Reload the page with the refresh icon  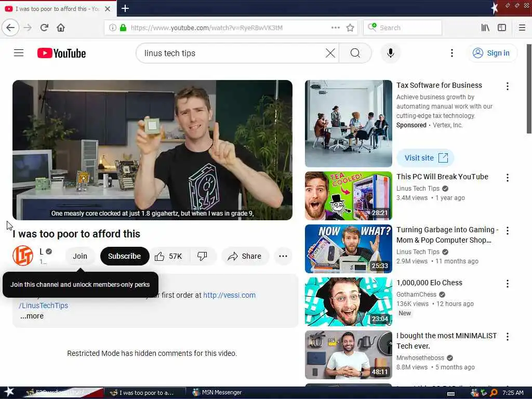(44, 28)
